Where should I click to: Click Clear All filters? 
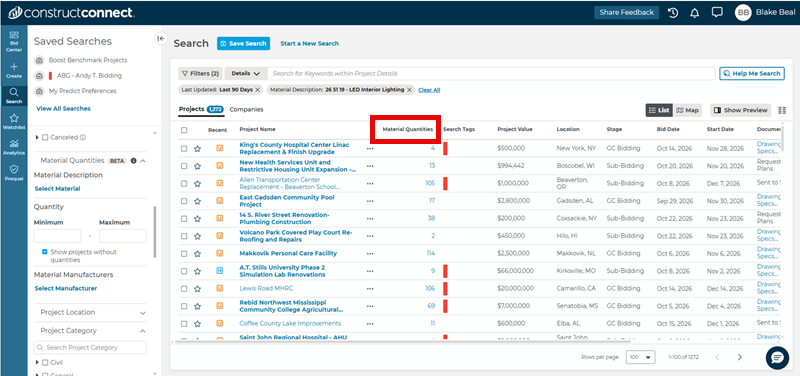tap(429, 90)
